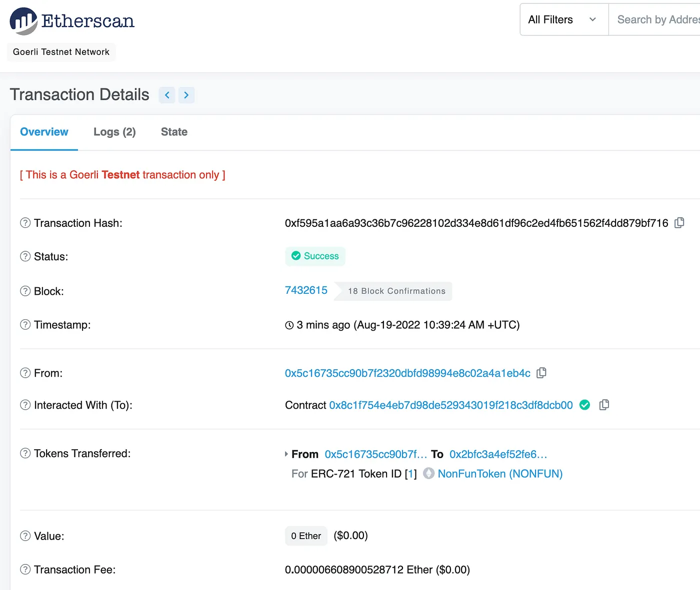The image size is (700, 590).
Task: Click the help icon beside Transaction Fee
Action: click(x=25, y=570)
